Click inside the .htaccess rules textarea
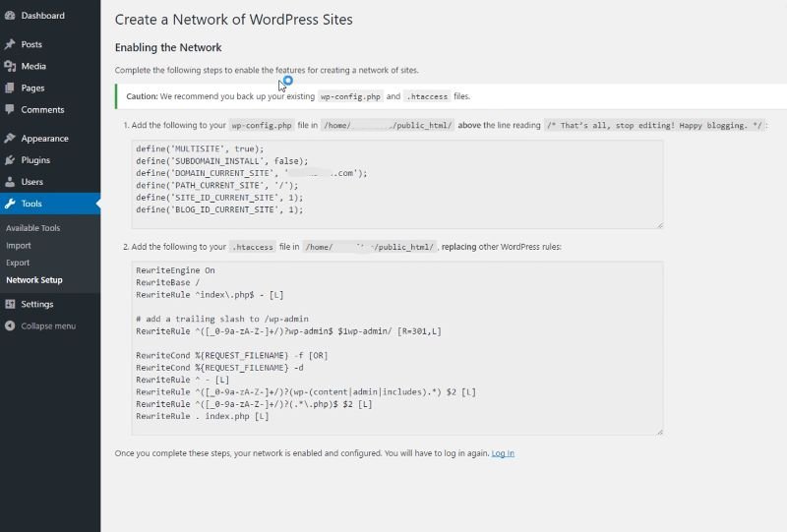 (x=397, y=348)
